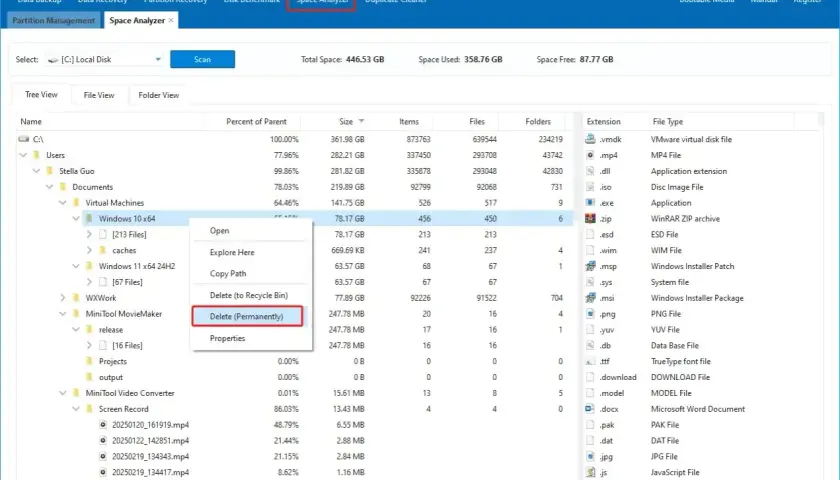Choose Delete (Permanently) in context menu
Image resolution: width=840 pixels, height=480 pixels.
tap(248, 316)
